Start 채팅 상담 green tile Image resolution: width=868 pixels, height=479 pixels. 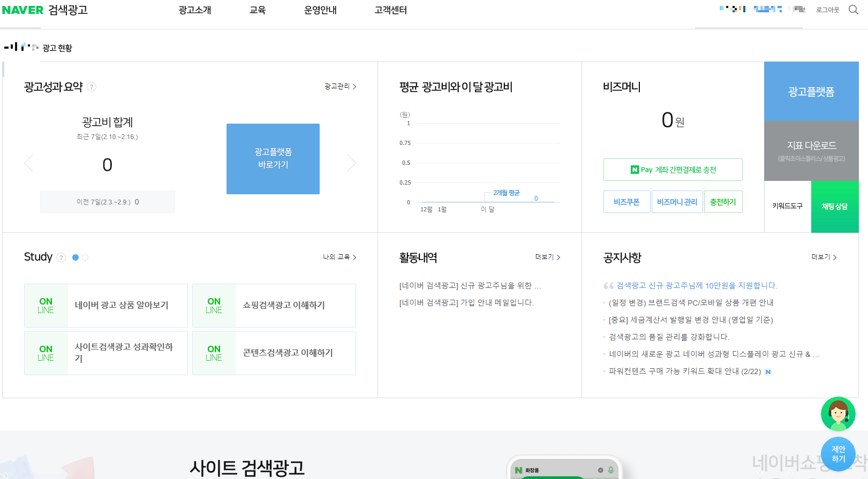[x=835, y=207]
